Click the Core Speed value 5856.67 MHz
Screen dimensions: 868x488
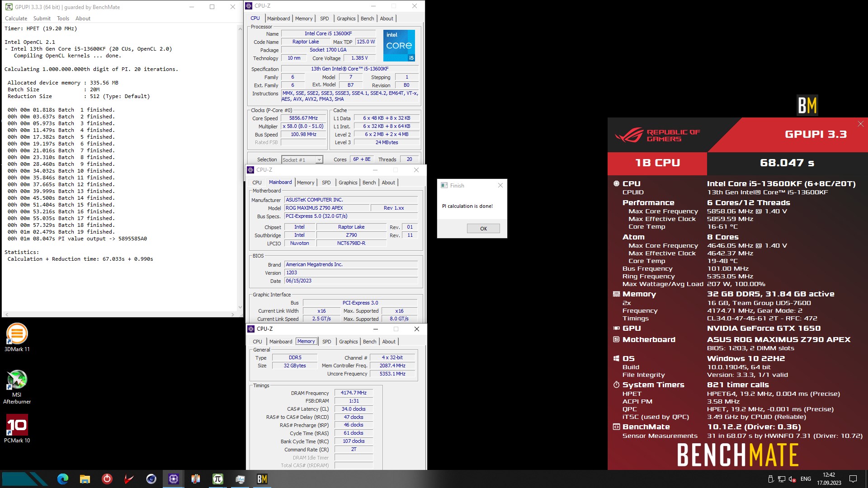303,118
